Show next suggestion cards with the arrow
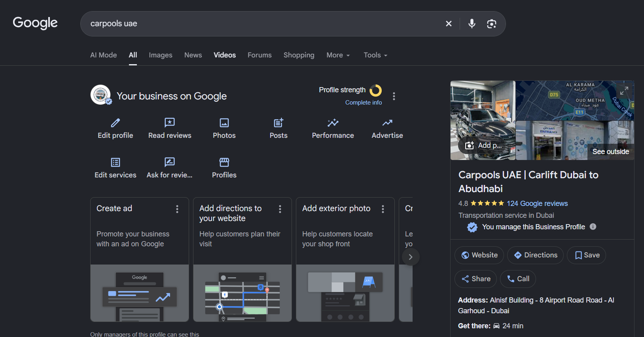This screenshot has width=644, height=337. 411,257
